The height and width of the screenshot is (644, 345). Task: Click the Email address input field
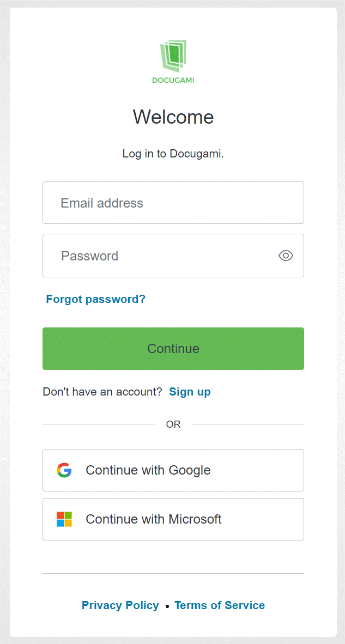pos(173,203)
